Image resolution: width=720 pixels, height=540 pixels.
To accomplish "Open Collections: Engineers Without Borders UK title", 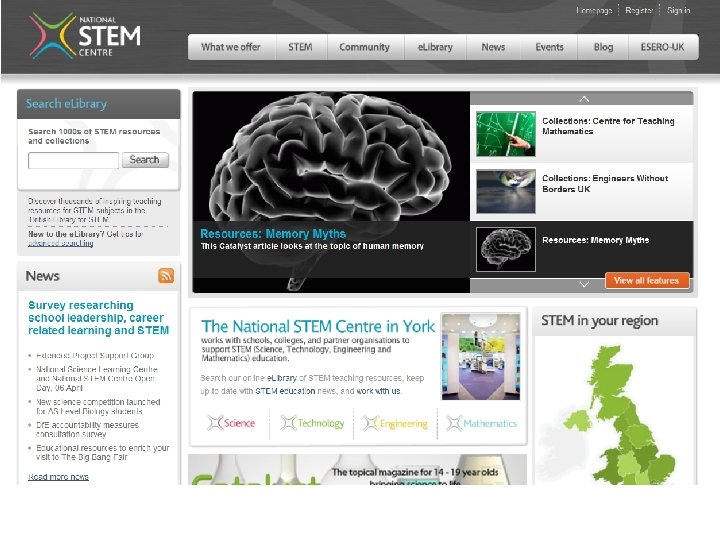I will coord(605,184).
